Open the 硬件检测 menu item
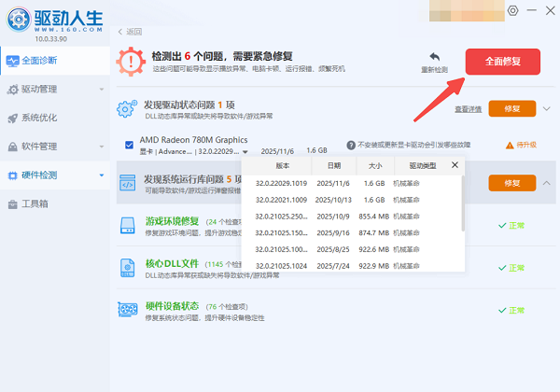Viewport: 560px width, 392px height. pyautogui.click(x=55, y=175)
